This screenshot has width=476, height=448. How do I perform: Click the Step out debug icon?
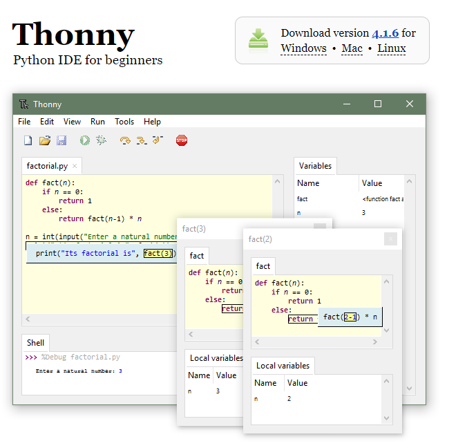(158, 140)
